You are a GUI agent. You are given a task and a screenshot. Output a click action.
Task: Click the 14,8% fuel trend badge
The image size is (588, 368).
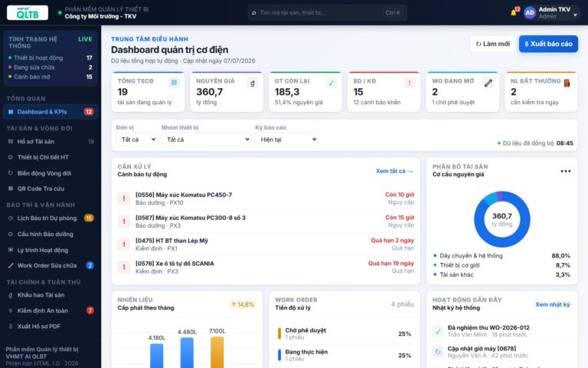click(x=243, y=304)
